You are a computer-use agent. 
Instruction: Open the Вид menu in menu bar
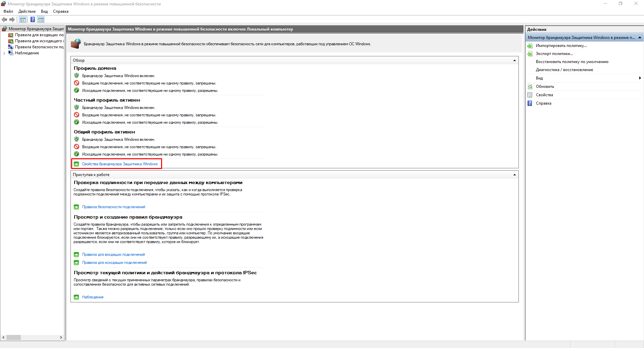[44, 11]
